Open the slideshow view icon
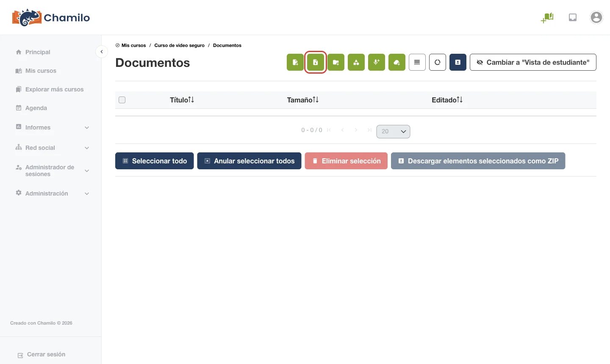610x364 pixels. pyautogui.click(x=417, y=62)
